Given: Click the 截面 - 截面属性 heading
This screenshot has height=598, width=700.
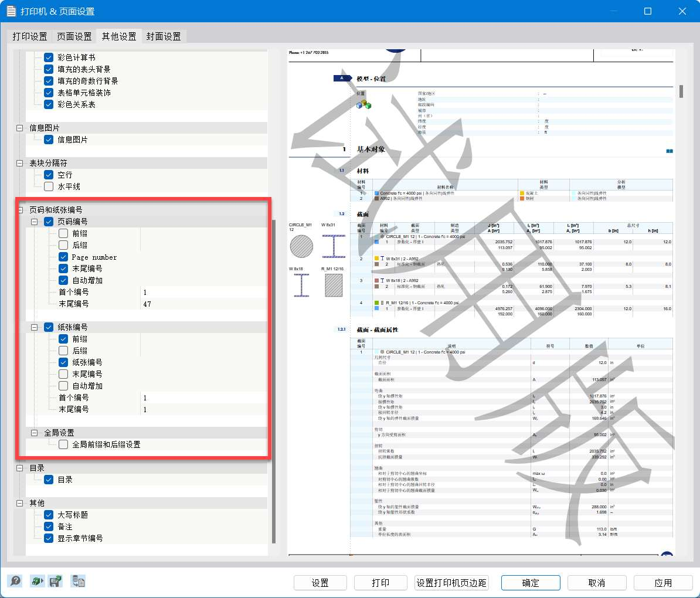Looking at the screenshot, I should 377,329.
